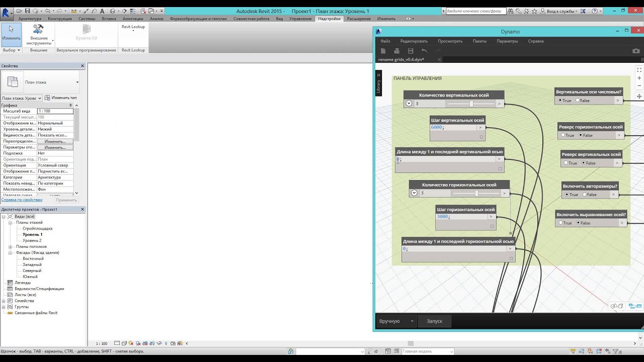
Task: Expand the Количество вертикальных осей slider options chevron
Action: tap(409, 104)
